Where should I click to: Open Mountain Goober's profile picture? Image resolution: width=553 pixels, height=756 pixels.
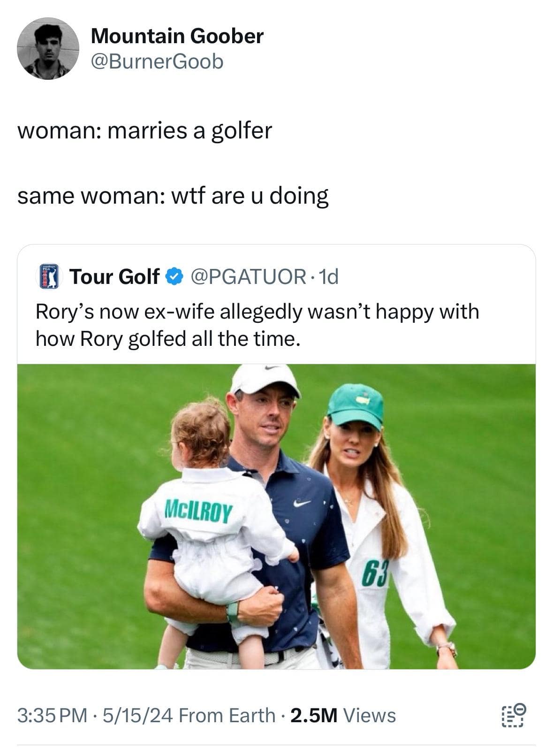48,49
